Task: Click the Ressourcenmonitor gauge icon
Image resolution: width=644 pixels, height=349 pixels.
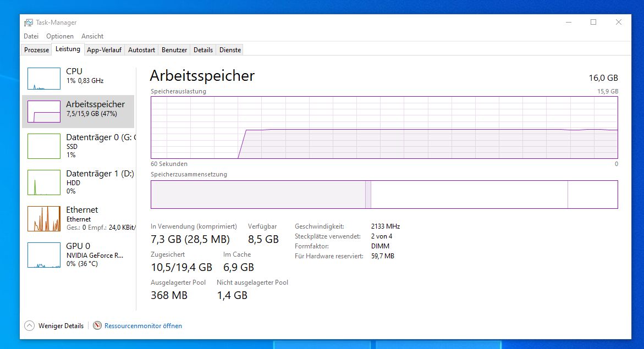Action: tap(97, 326)
